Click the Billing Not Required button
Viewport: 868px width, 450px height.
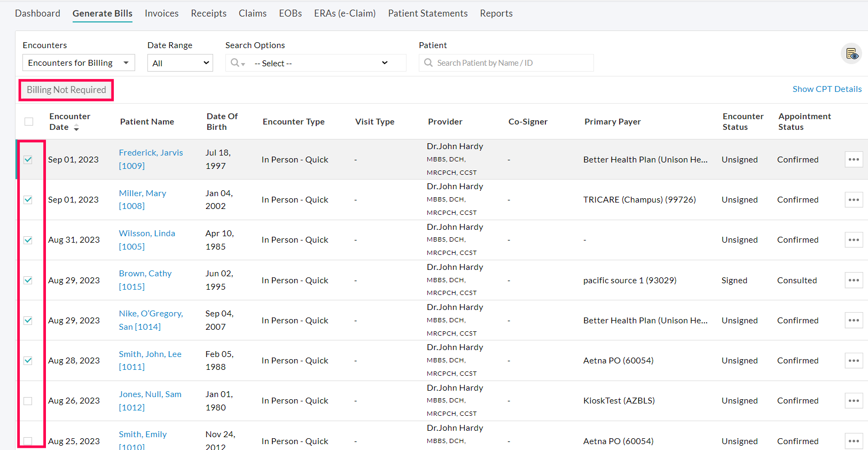coord(66,90)
